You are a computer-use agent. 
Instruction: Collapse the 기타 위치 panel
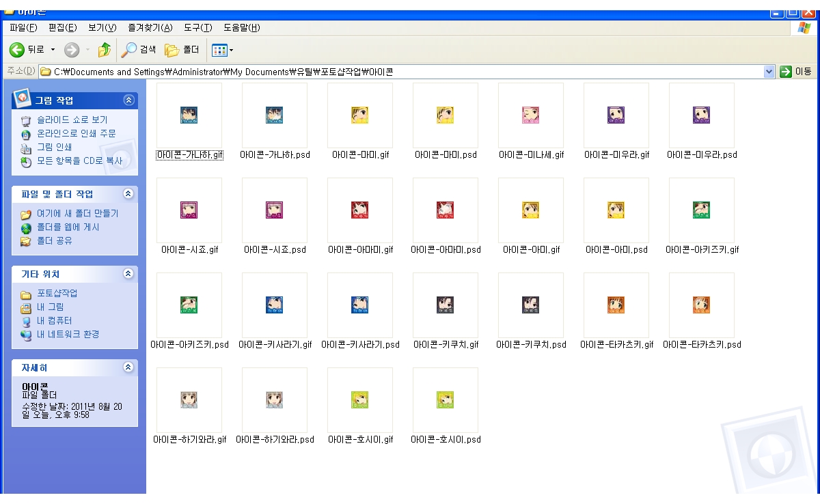(x=128, y=274)
